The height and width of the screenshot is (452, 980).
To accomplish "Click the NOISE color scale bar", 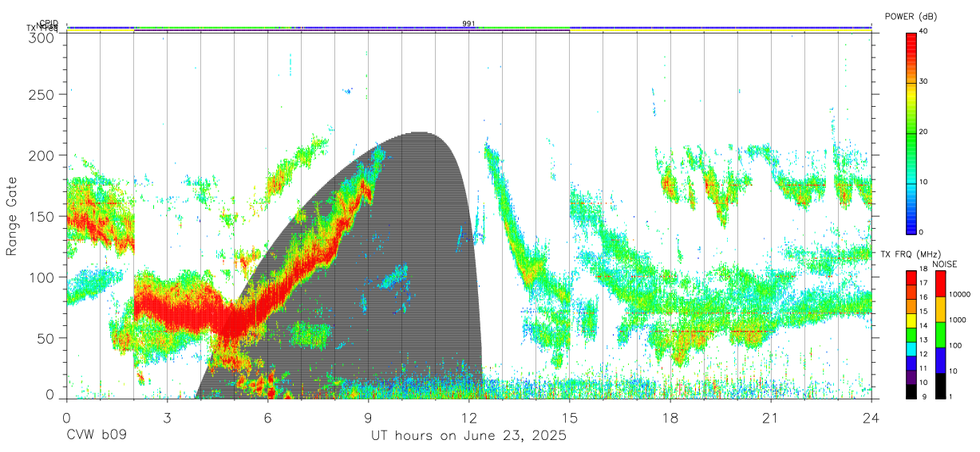I will pyautogui.click(x=940, y=334).
